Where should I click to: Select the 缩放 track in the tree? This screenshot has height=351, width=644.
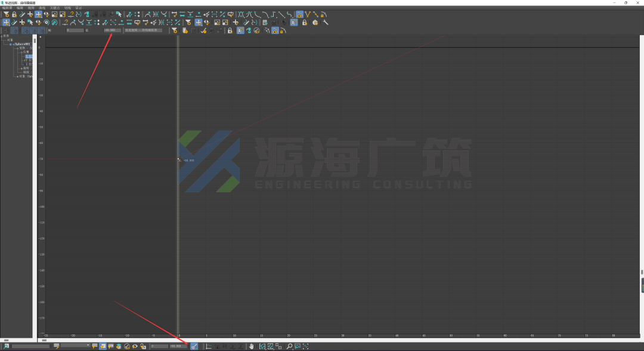[27, 72]
